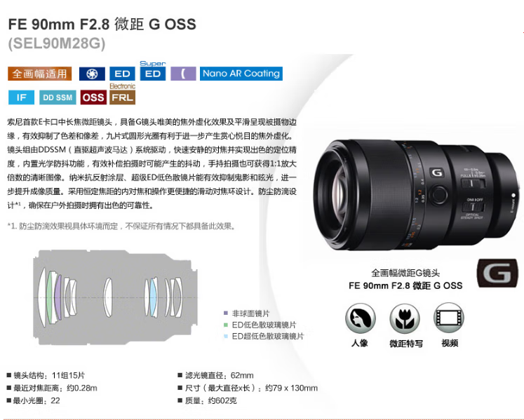Click the green ED低色散玻璃镜片 legend swatch
Viewport: 524px width, 420px height.
tap(226, 325)
